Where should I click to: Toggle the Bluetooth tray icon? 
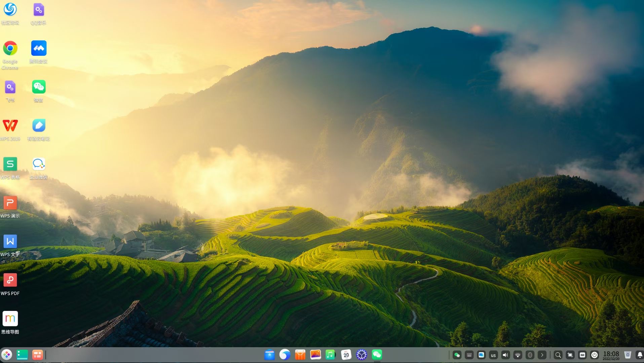[530, 355]
